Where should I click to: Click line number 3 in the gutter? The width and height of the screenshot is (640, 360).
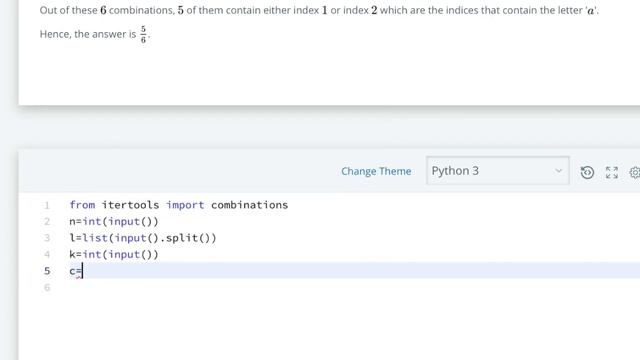(47, 238)
